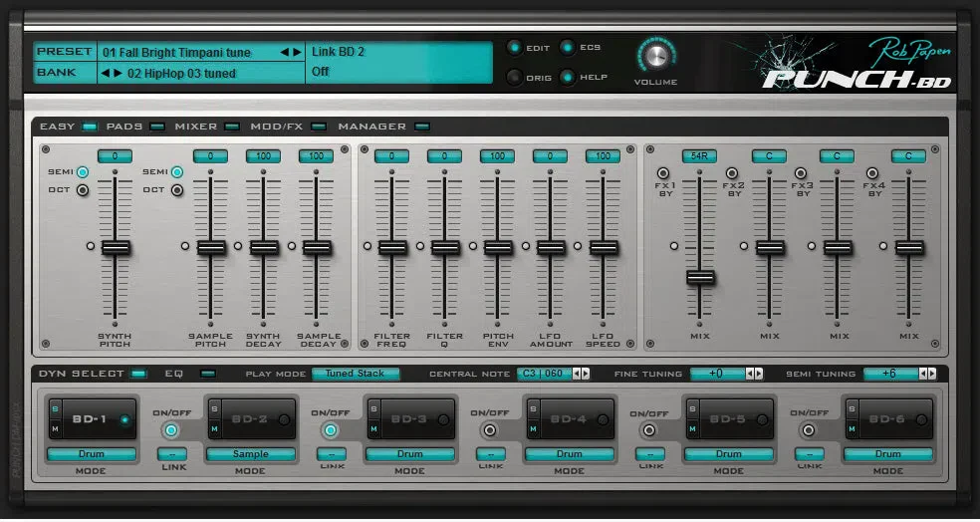Click the EDIT indicator button
Screen dimensions: 980x522
(514, 48)
